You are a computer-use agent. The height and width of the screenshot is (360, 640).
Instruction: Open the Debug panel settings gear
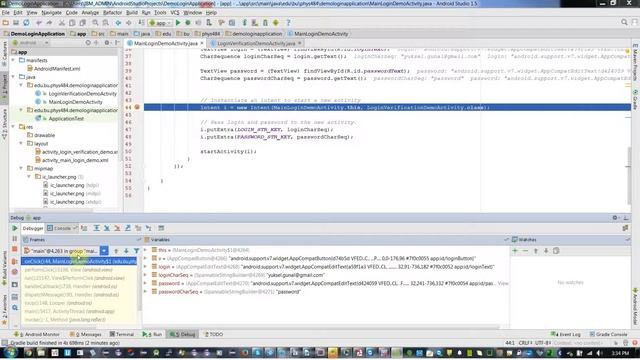click(615, 218)
